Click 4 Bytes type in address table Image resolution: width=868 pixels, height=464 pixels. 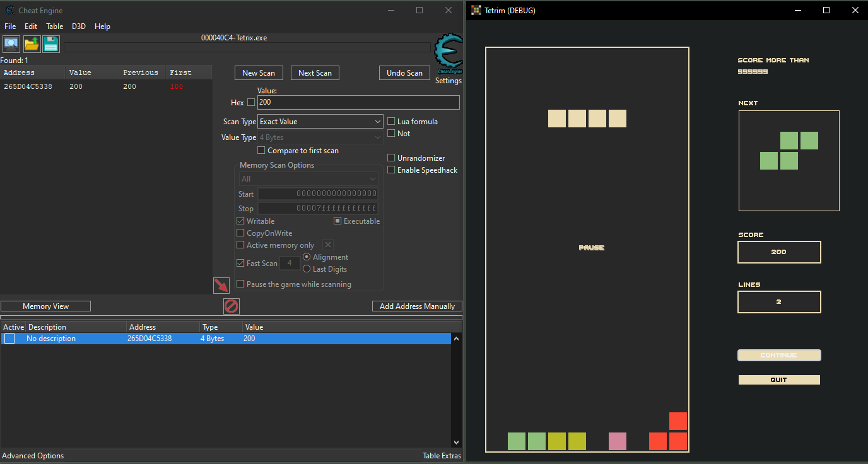click(212, 339)
